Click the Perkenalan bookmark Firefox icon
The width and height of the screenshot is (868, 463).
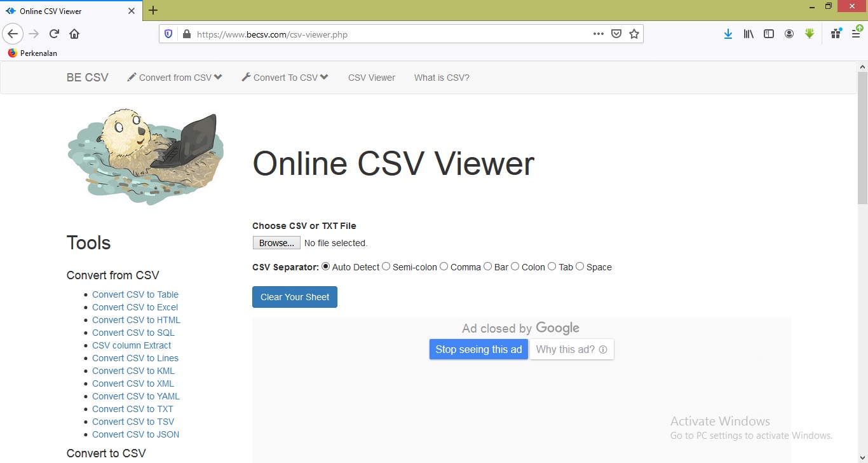12,53
